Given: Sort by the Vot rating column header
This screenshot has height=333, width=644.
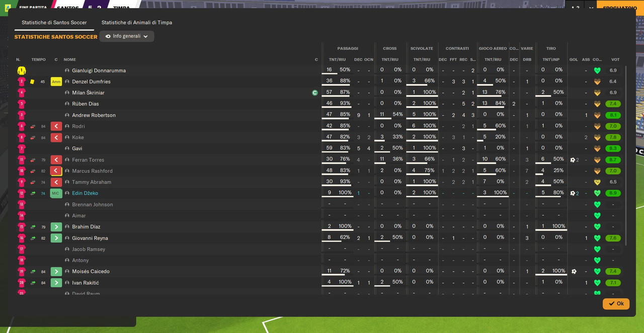Looking at the screenshot, I should (x=615, y=59).
